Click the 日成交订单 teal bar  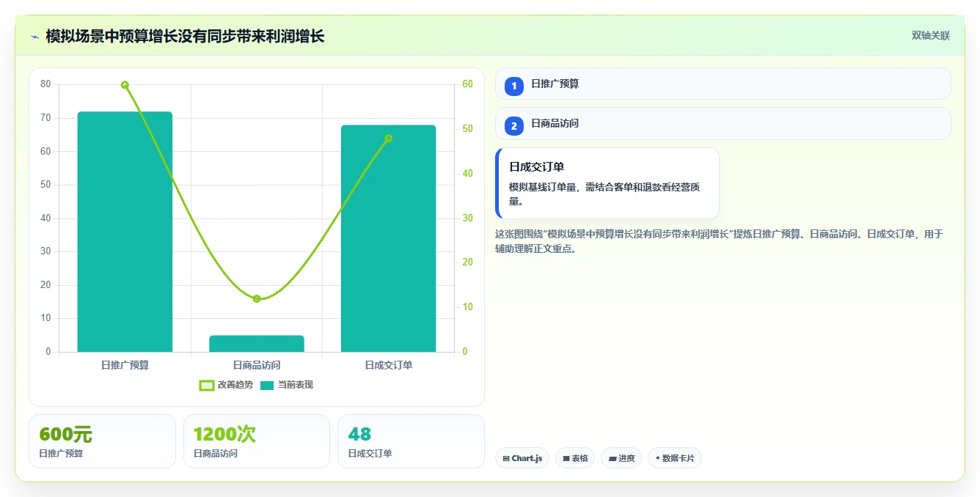coord(388,238)
